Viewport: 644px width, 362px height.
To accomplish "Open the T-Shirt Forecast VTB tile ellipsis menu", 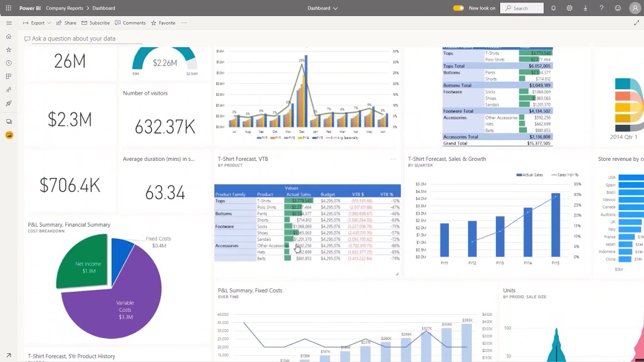I will (x=393, y=159).
